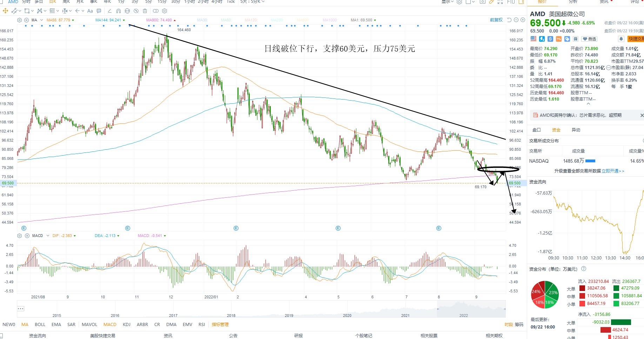This screenshot has height=339, width=644.
Task: Click the blue dollar sign icon
Action: point(550,39)
